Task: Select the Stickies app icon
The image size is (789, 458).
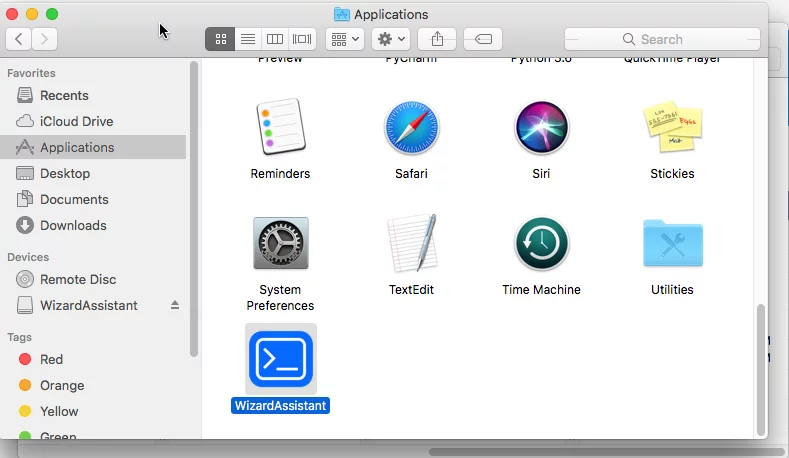Action: pyautogui.click(x=672, y=127)
